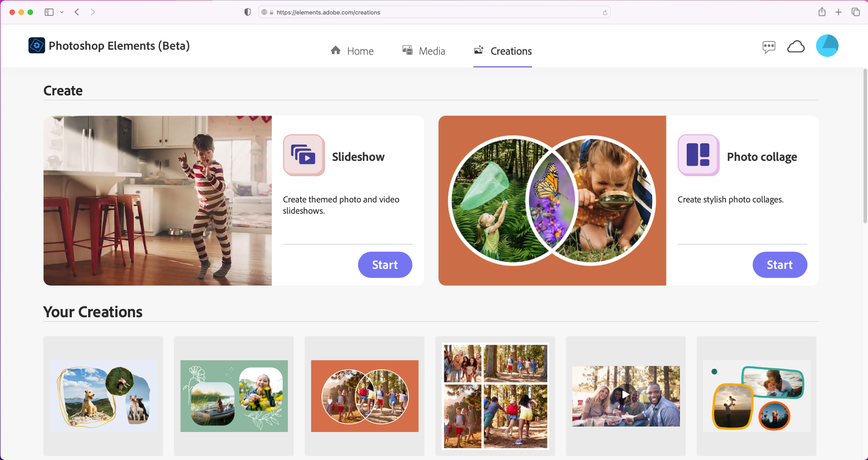Click the Home navigation icon
The image size is (868, 460).
[x=335, y=50]
